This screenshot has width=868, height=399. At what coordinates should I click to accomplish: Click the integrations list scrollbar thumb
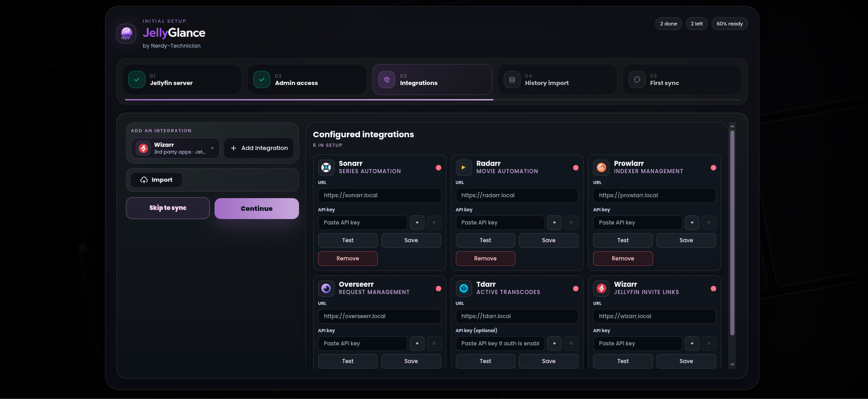(732, 233)
